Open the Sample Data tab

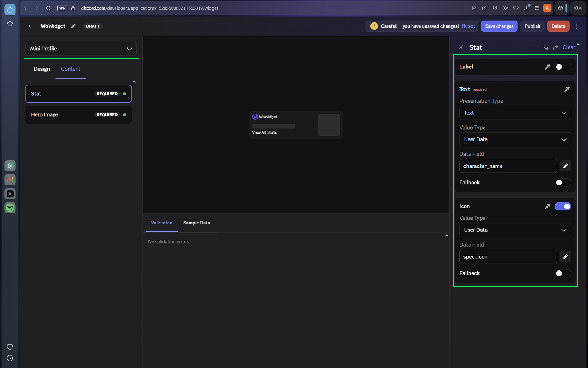tap(197, 223)
